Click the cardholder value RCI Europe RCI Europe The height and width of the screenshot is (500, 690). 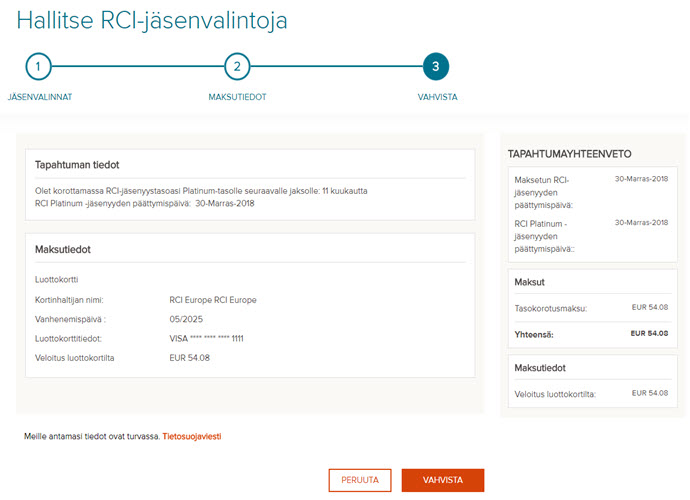tap(213, 300)
